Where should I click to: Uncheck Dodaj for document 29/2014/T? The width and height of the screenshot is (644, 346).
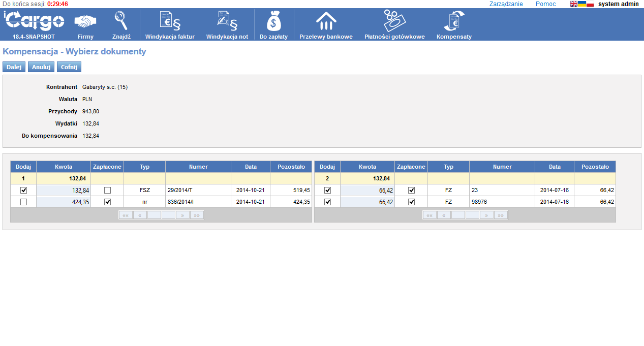coord(23,190)
